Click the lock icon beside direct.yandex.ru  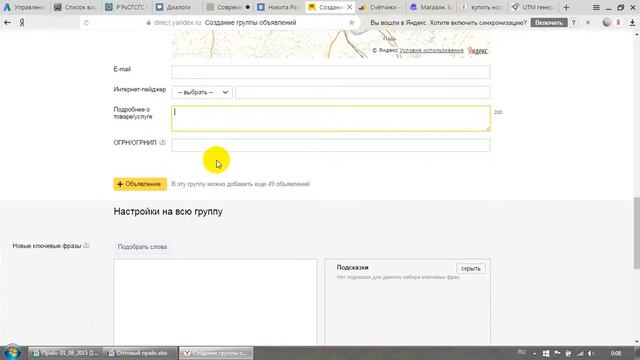[x=149, y=23]
